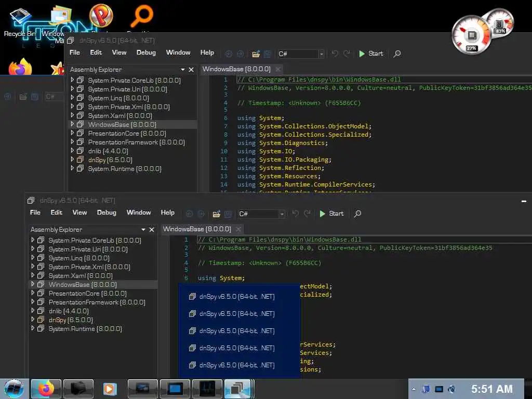Click save-all icon in front dnSpy toolbar
This screenshot has height=399, width=532.
click(228, 214)
